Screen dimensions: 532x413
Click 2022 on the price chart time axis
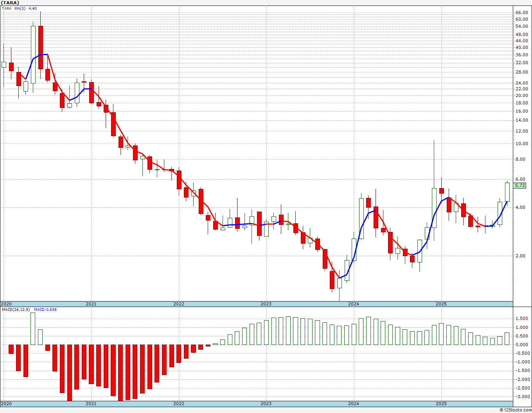pyautogui.click(x=179, y=304)
